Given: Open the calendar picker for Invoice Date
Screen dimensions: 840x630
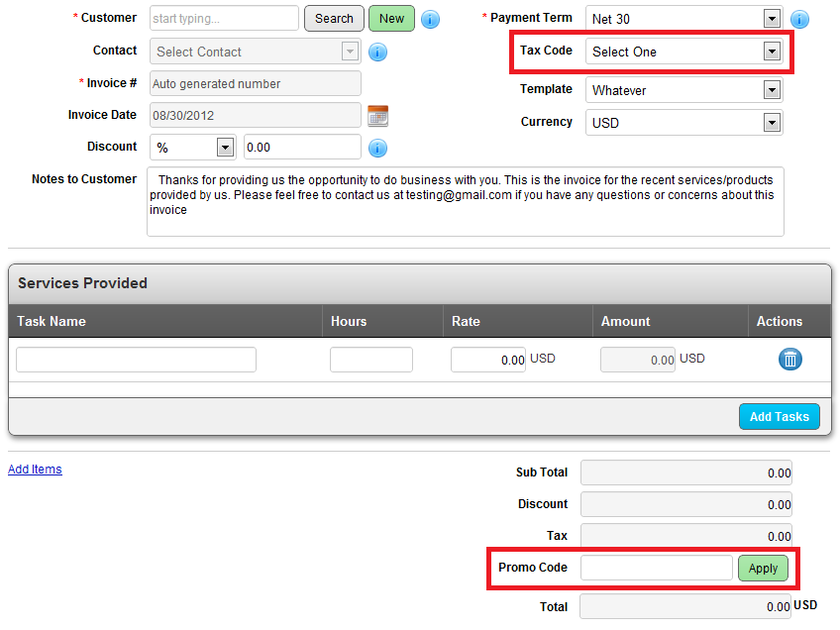Looking at the screenshot, I should click(x=377, y=116).
